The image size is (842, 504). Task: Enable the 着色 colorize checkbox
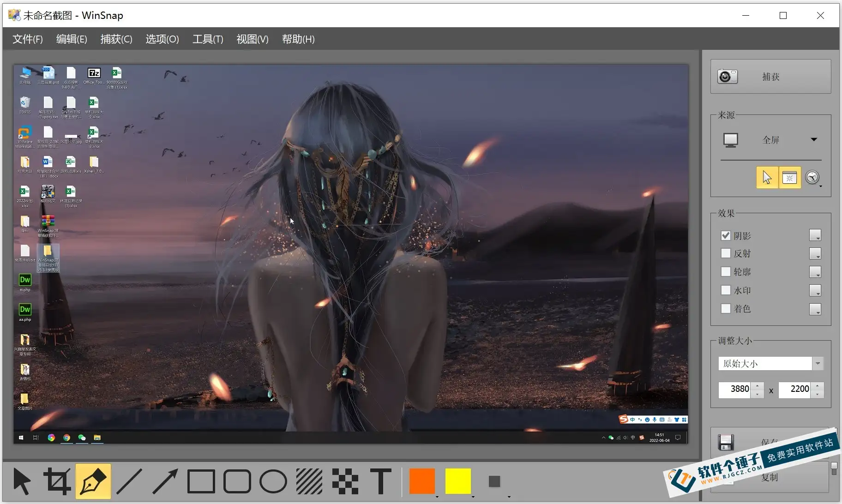726,308
